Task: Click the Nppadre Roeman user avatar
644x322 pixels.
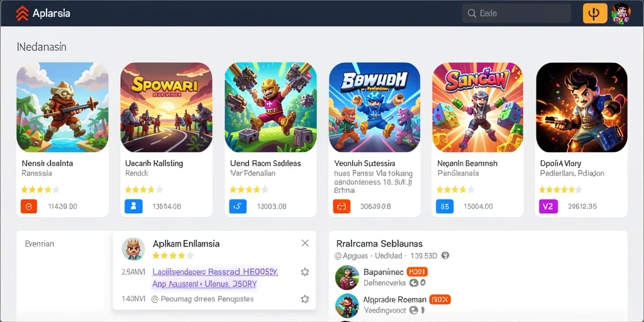Action: click(347, 306)
